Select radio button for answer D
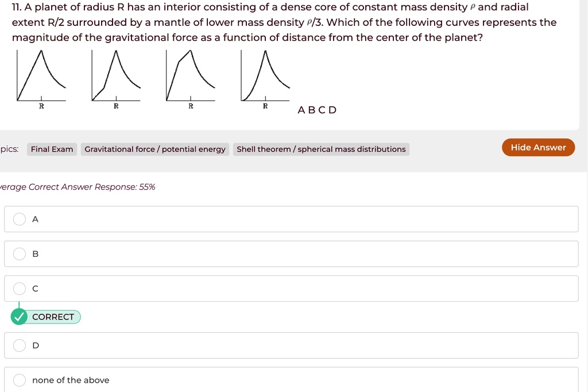588x392 pixels. [x=20, y=345]
